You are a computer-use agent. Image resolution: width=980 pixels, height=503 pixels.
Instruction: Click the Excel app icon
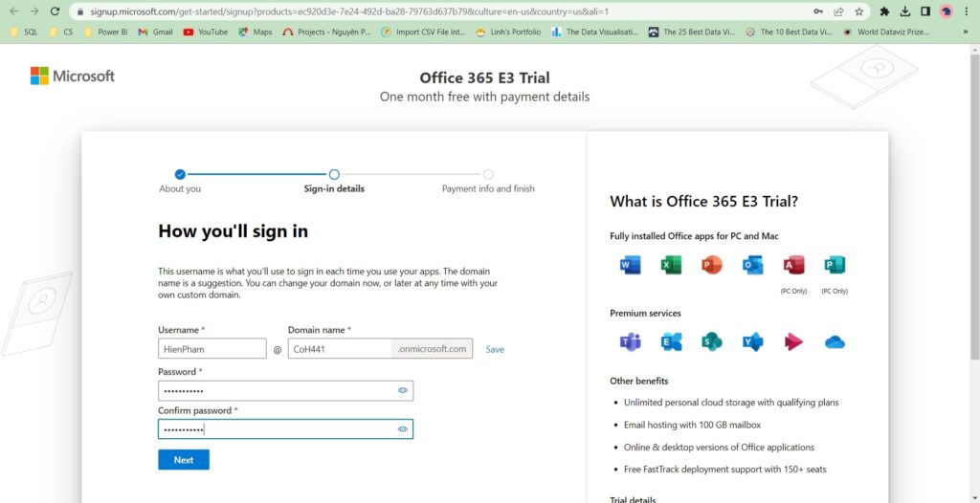pyautogui.click(x=671, y=265)
